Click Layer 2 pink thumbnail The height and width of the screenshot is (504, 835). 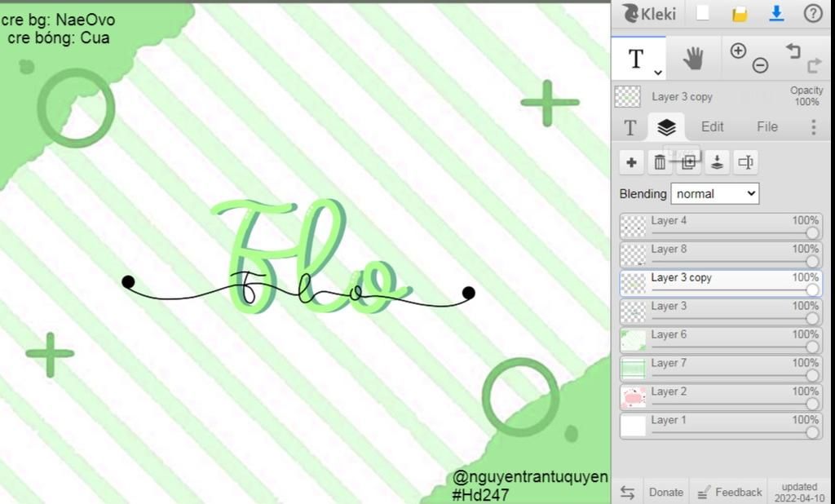click(x=634, y=397)
